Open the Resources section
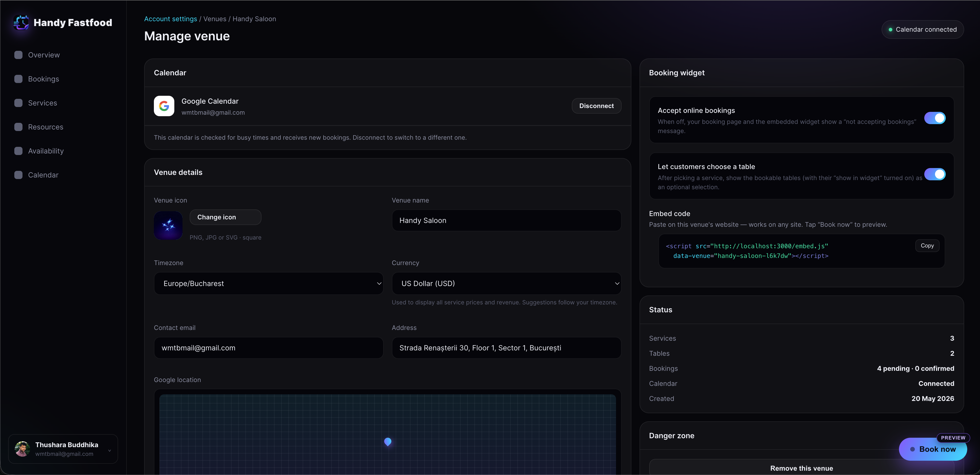The height and width of the screenshot is (475, 980). tap(46, 127)
